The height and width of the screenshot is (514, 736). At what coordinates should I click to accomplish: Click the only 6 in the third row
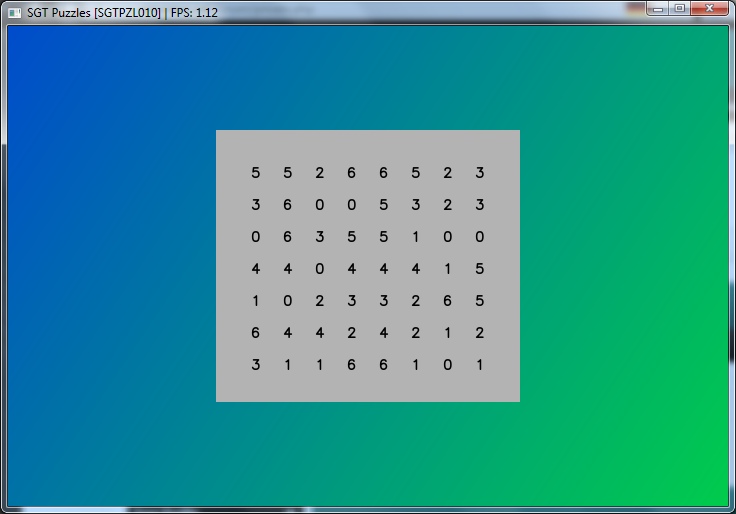click(x=287, y=237)
